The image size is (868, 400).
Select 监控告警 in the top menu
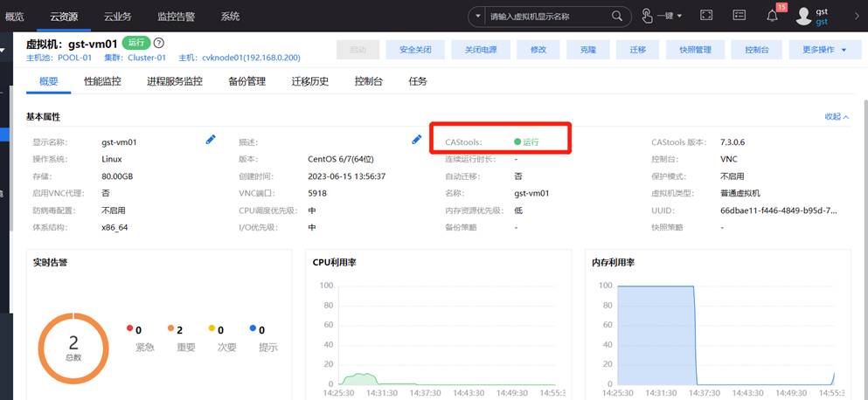(x=177, y=16)
